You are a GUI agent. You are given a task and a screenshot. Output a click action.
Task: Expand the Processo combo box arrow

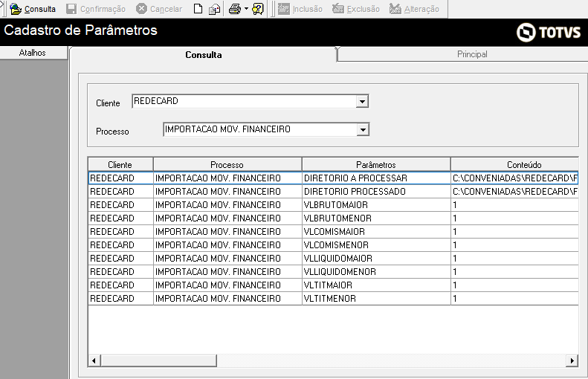click(363, 130)
